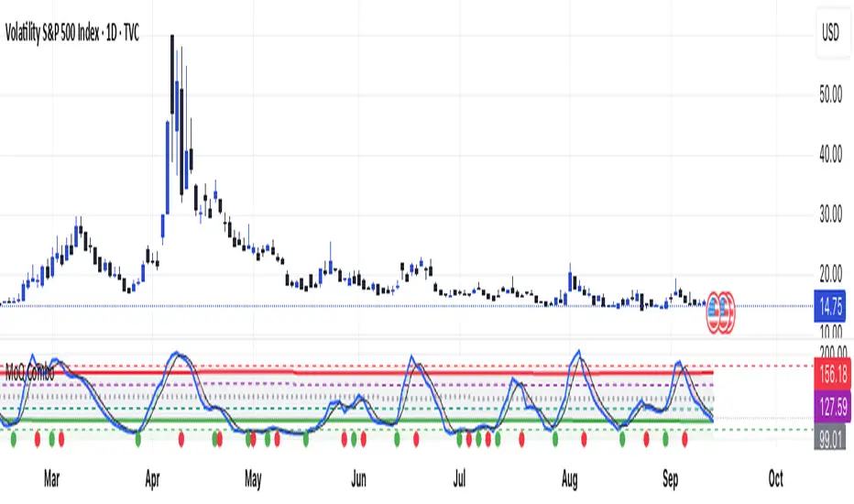Select the solid green horizontal line in MoC Combo

click(356, 420)
